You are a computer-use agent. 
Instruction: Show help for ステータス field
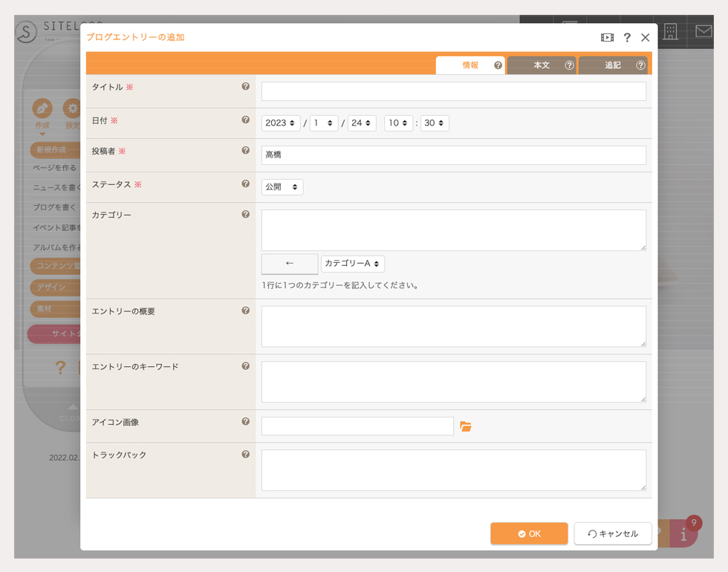[x=246, y=184]
